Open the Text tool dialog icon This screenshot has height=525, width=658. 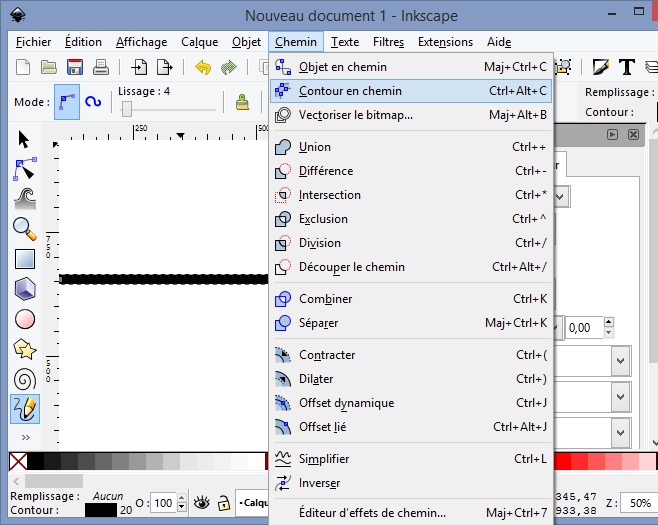pyautogui.click(x=627, y=67)
